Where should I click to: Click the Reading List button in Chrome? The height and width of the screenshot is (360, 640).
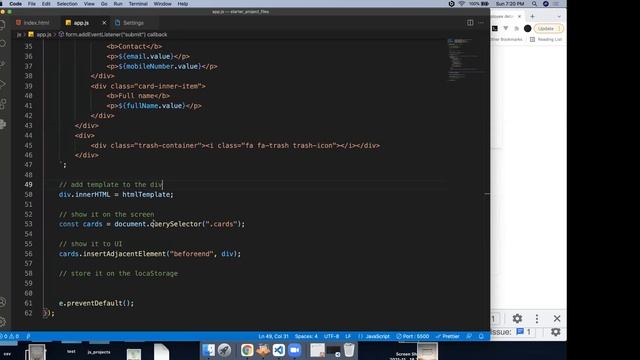(x=546, y=40)
